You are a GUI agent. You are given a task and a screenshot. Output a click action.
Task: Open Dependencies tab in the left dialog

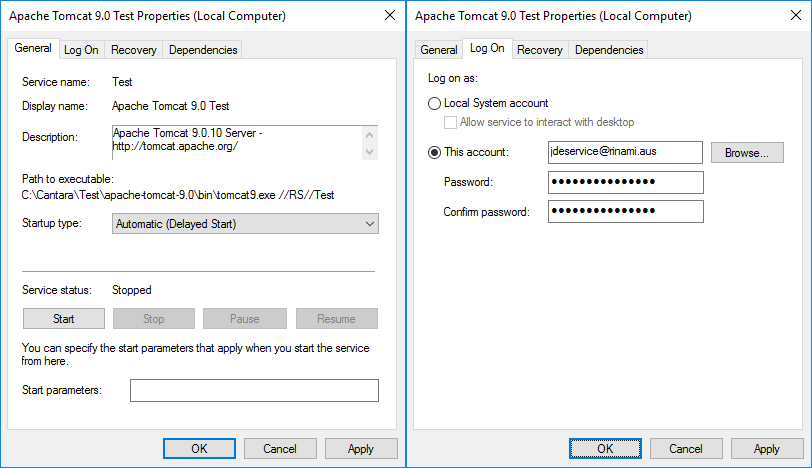[203, 50]
